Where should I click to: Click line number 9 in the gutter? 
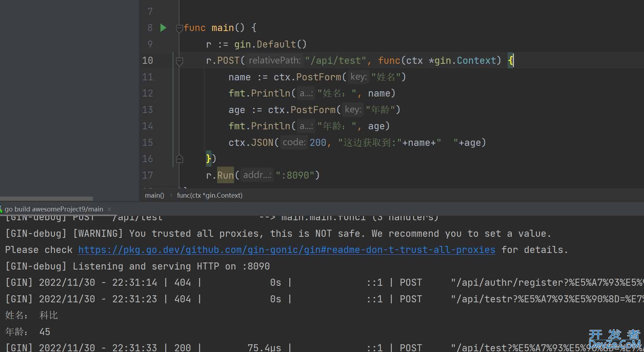[150, 44]
